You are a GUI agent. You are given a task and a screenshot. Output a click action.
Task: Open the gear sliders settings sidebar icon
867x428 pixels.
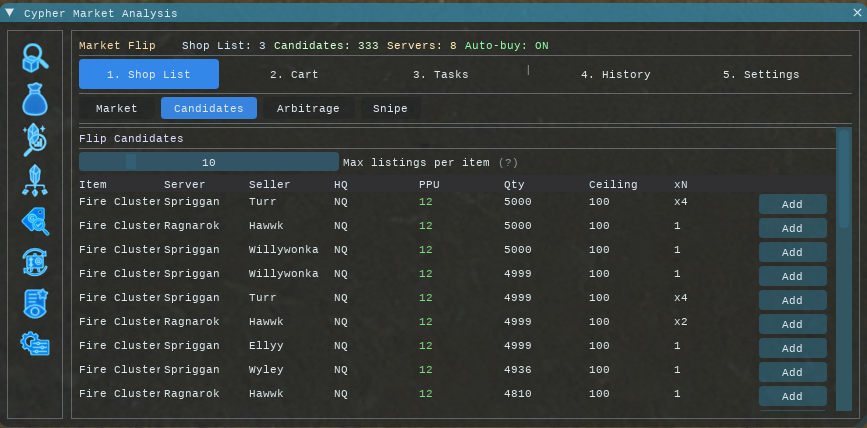[35, 343]
